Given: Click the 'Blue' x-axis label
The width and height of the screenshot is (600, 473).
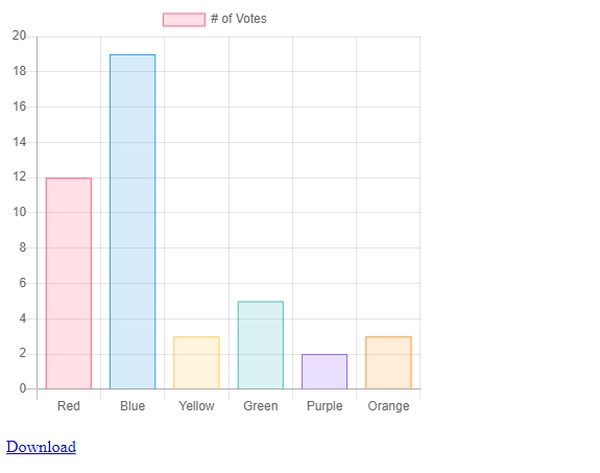Looking at the screenshot, I should click(132, 406).
